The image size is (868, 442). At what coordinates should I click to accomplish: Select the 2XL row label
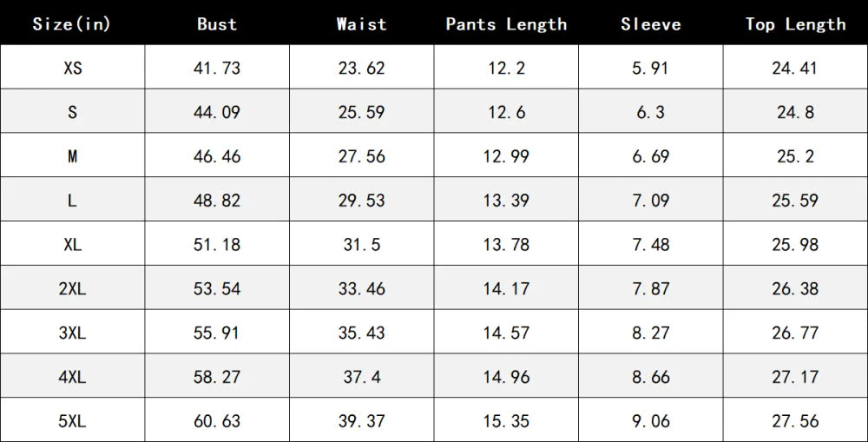coord(73,288)
